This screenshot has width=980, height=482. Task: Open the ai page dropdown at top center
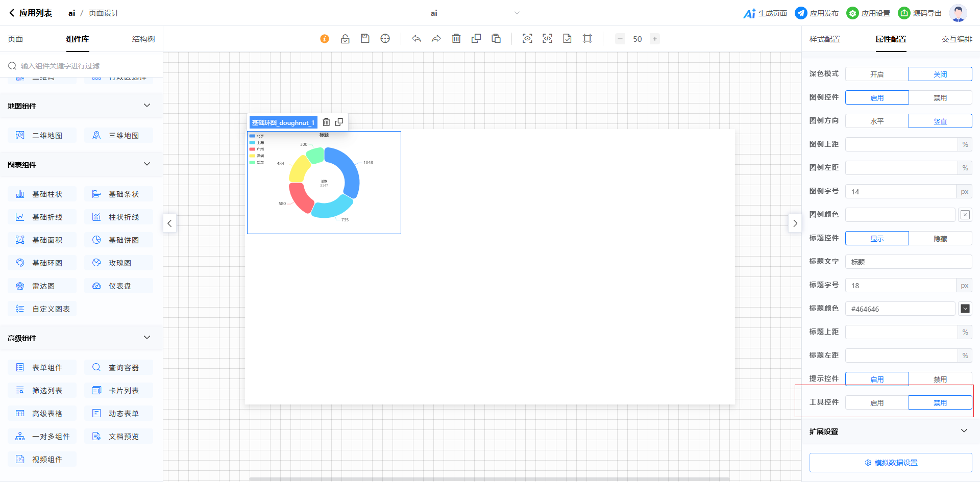517,13
